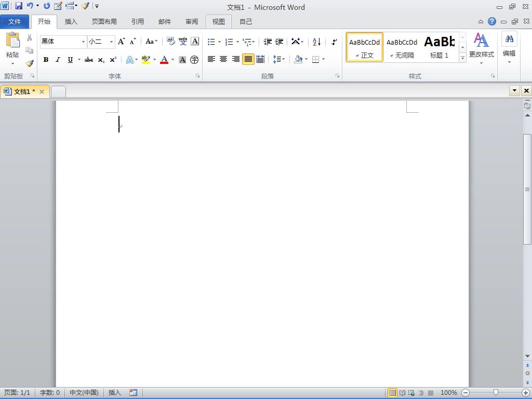Decrease paragraph indent
Image resolution: width=532 pixels, height=399 pixels.
[x=268, y=42]
